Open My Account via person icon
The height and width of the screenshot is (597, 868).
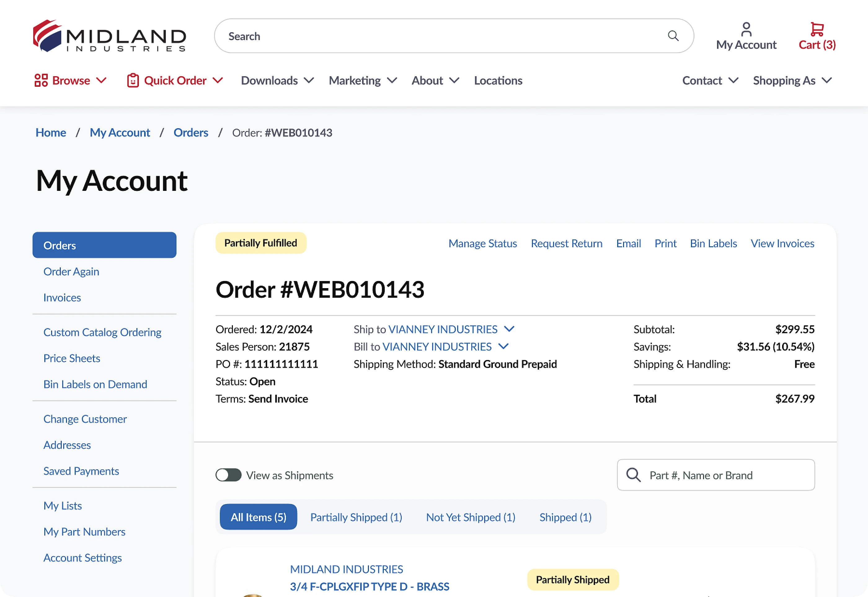pyautogui.click(x=746, y=29)
